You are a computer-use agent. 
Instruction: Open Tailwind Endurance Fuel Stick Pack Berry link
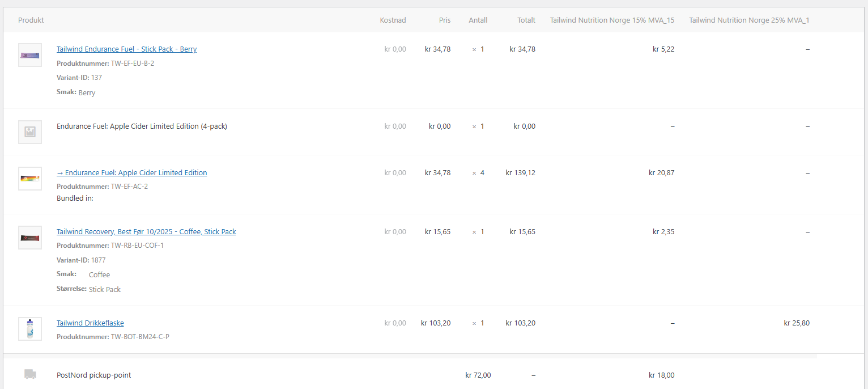[x=126, y=49]
